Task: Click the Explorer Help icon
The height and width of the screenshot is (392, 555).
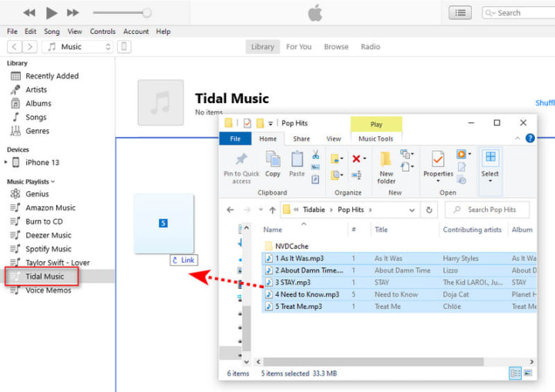Action: tap(530, 139)
